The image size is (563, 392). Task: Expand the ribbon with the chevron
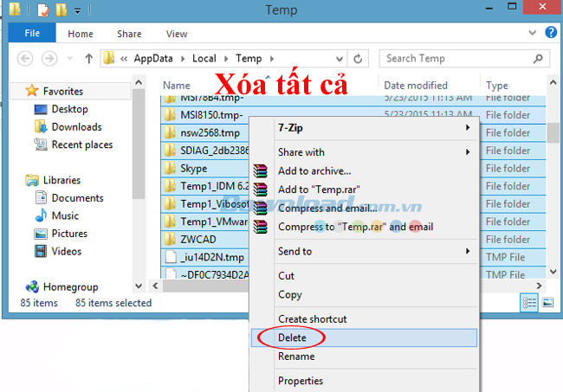(x=532, y=33)
